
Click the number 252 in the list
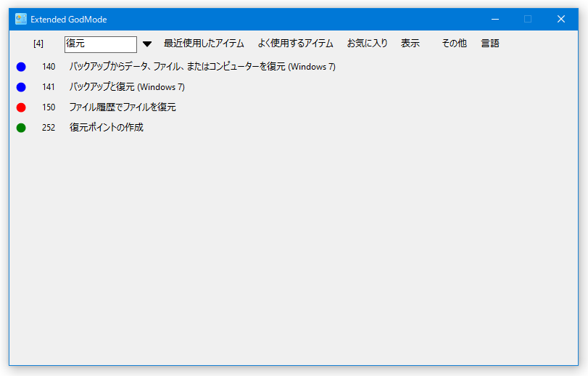click(x=49, y=128)
